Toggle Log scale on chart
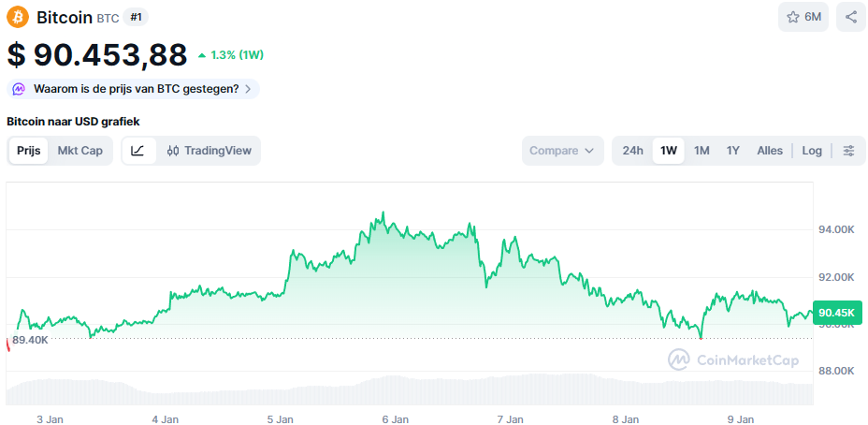 click(812, 151)
